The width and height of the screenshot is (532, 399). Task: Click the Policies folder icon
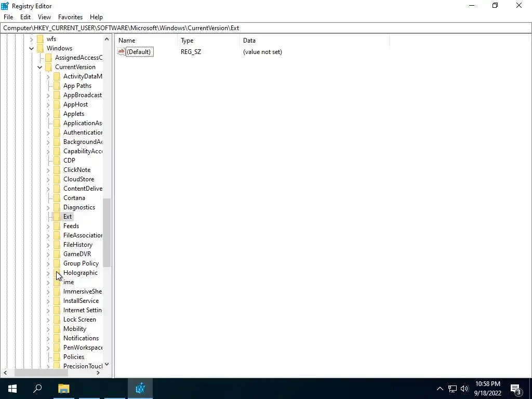point(57,357)
